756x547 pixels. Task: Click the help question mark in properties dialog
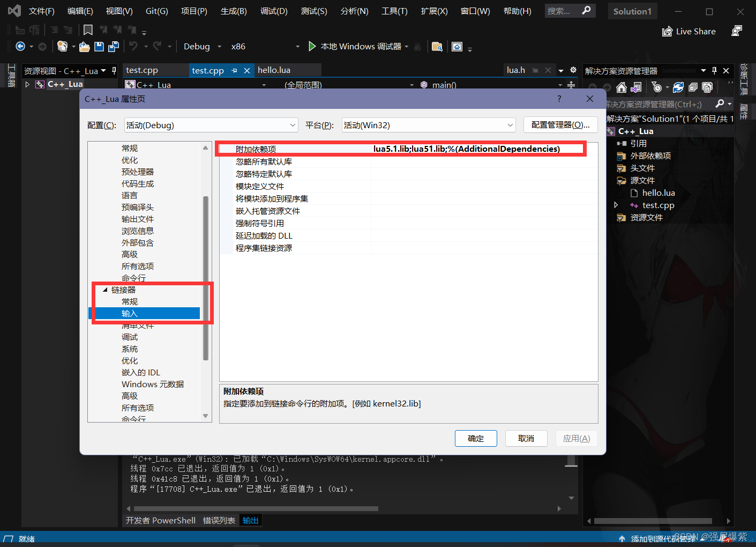559,99
